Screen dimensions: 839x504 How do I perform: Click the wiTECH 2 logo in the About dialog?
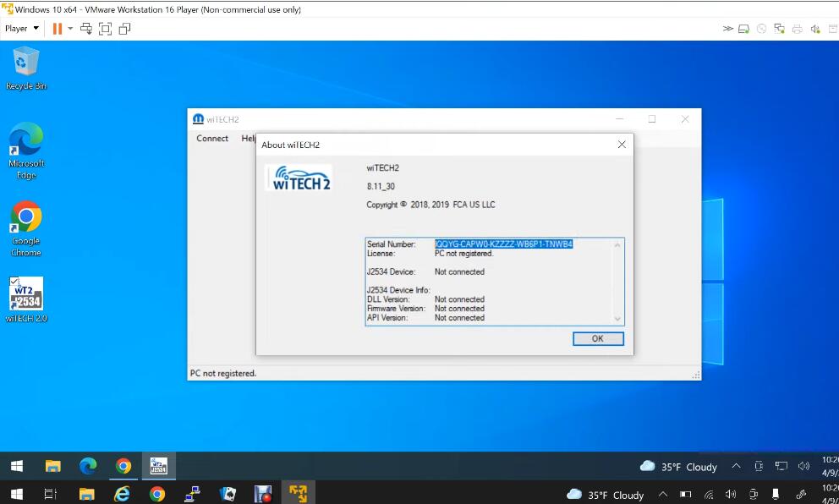tap(299, 178)
